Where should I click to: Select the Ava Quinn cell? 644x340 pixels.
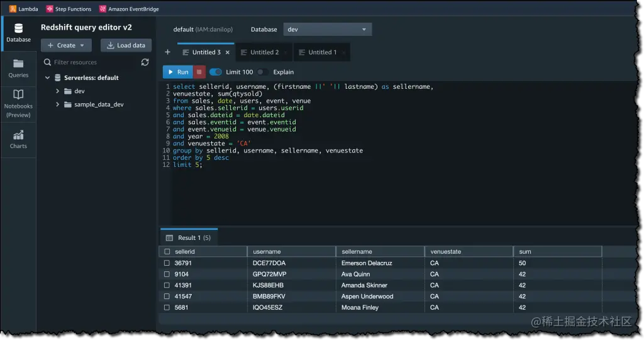pos(380,274)
